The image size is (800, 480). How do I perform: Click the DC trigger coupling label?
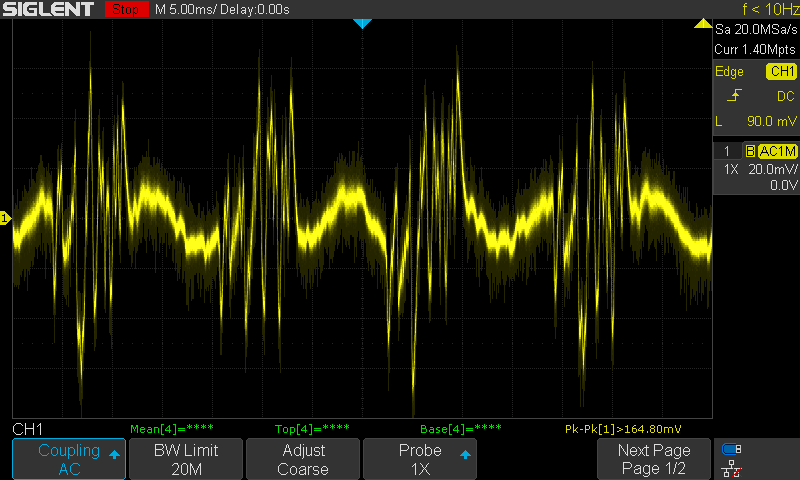click(786, 96)
